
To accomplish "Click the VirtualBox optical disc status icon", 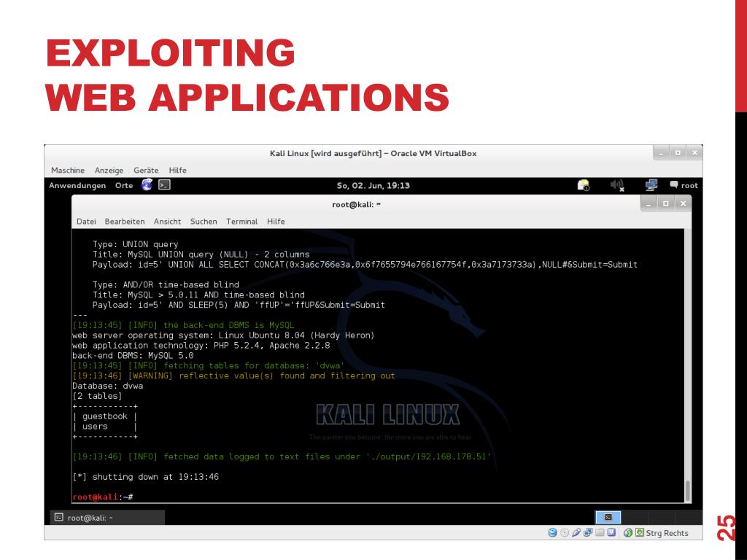I will [565, 532].
